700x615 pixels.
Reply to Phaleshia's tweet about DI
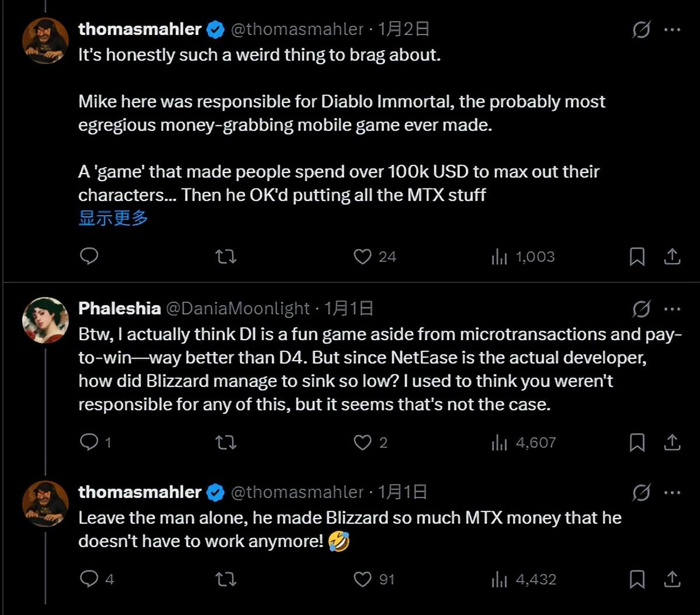click(x=89, y=443)
